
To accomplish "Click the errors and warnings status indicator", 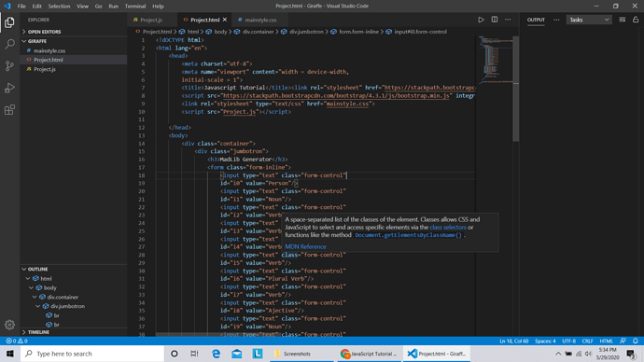I will click(17, 341).
